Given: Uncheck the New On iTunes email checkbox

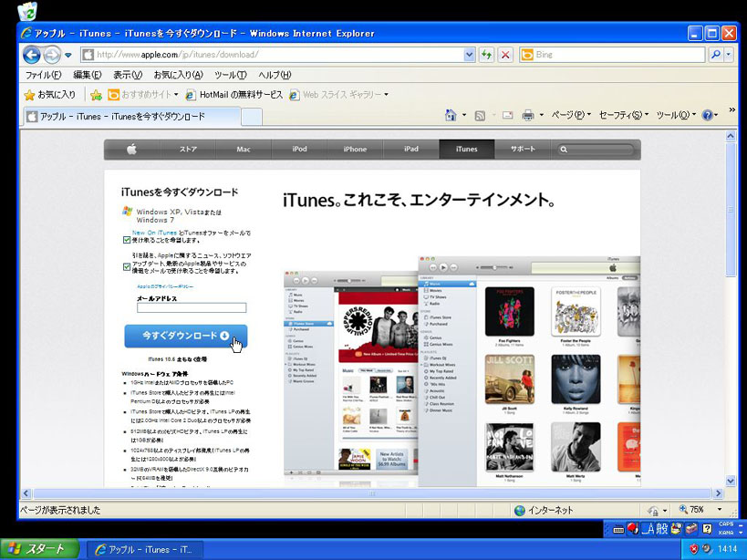Looking at the screenshot, I should pyautogui.click(x=127, y=240).
